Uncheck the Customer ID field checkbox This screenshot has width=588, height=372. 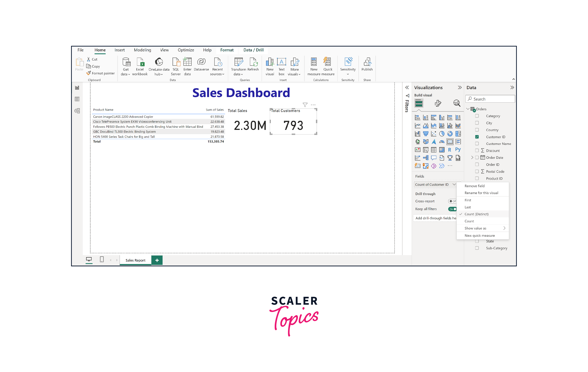(477, 137)
